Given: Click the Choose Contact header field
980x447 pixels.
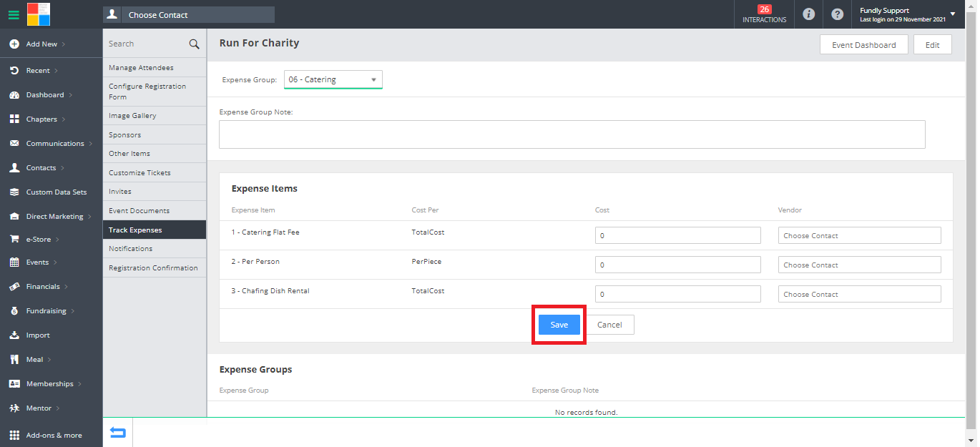Looking at the screenshot, I should click(199, 15).
